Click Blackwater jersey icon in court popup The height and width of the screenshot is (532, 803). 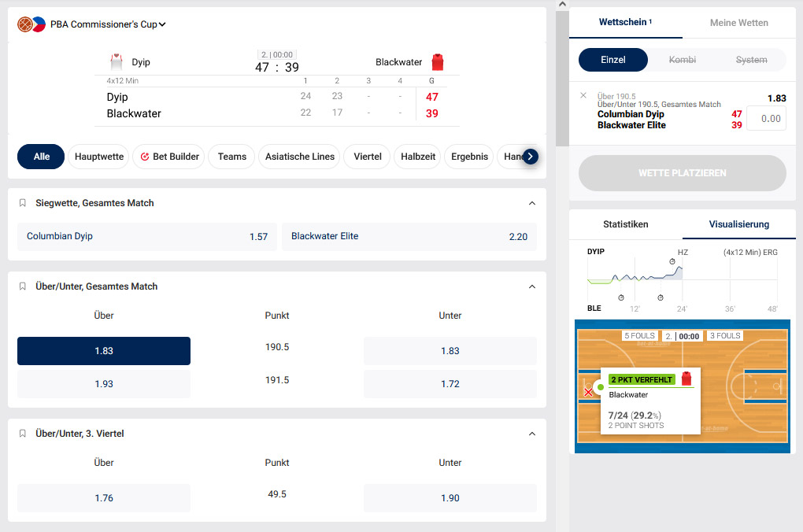pos(686,379)
